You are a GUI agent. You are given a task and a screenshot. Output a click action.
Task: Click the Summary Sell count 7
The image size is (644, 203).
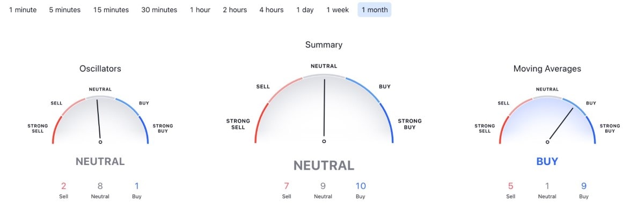click(x=287, y=186)
